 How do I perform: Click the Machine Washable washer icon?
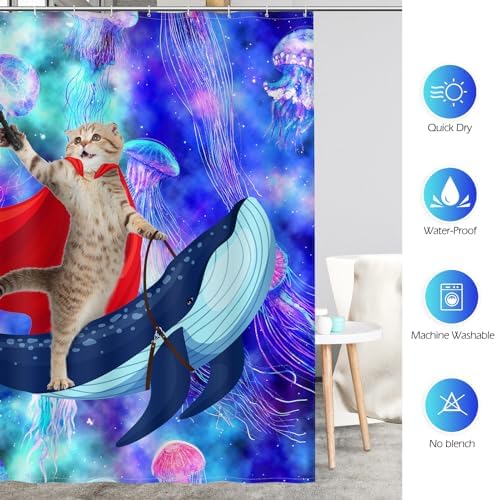coord(452,297)
